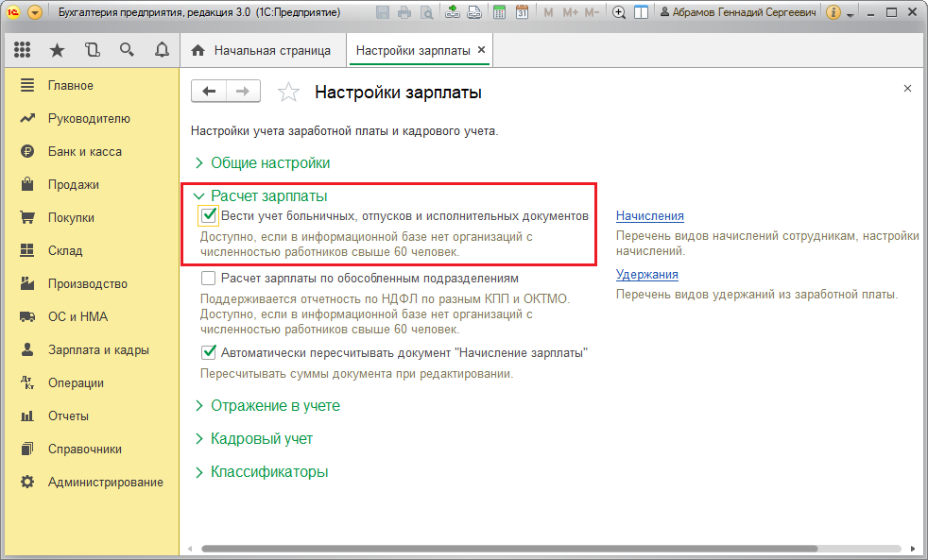Open main menu orange dropdown button
This screenshot has height=560, width=928.
click(35, 12)
